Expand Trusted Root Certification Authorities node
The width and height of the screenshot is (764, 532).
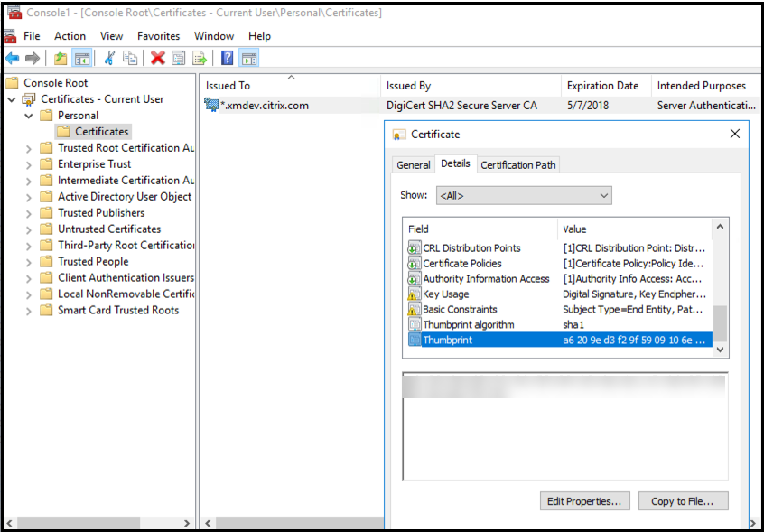[29, 149]
